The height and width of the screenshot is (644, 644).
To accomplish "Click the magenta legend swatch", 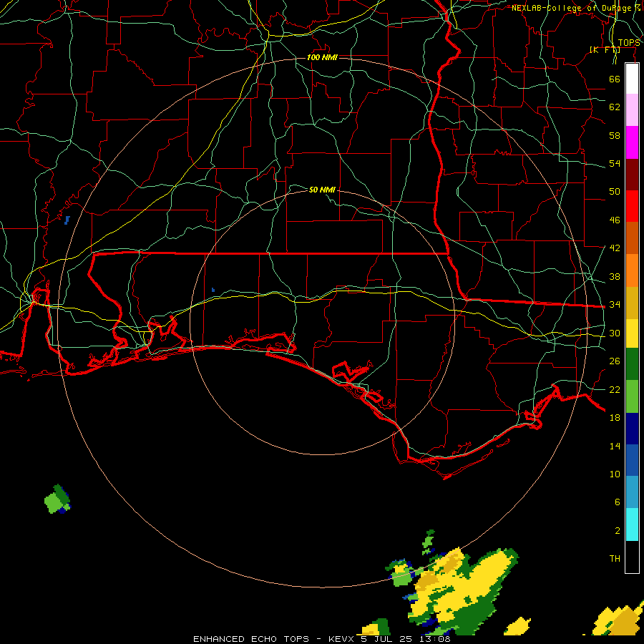I will (632, 142).
